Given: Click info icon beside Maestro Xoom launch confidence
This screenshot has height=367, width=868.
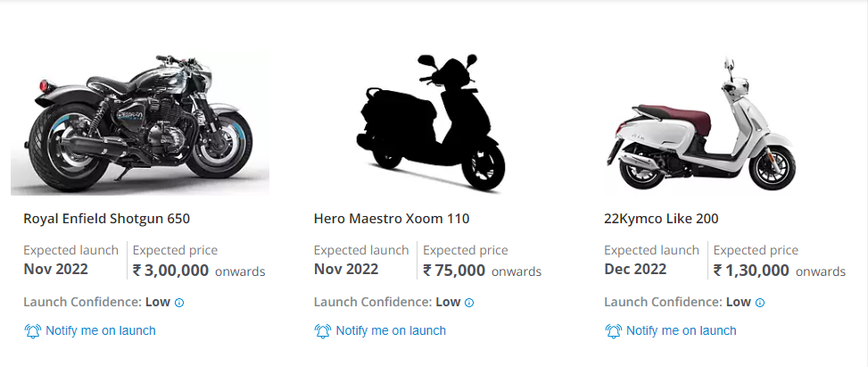Looking at the screenshot, I should (x=470, y=303).
